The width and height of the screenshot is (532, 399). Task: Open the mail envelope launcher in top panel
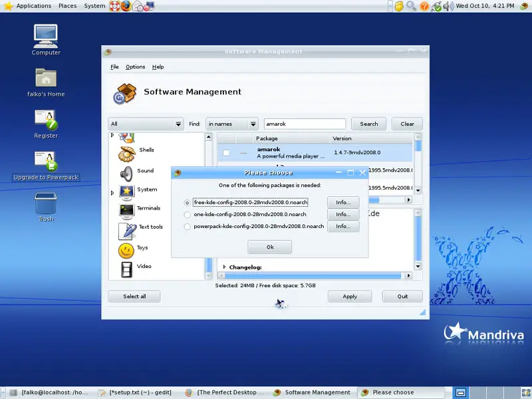tap(138, 6)
